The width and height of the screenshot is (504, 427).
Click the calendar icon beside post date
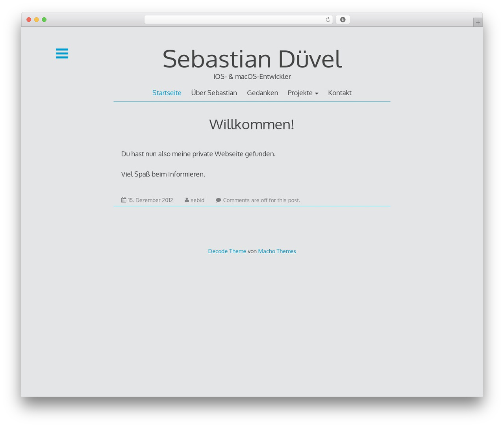(x=124, y=200)
